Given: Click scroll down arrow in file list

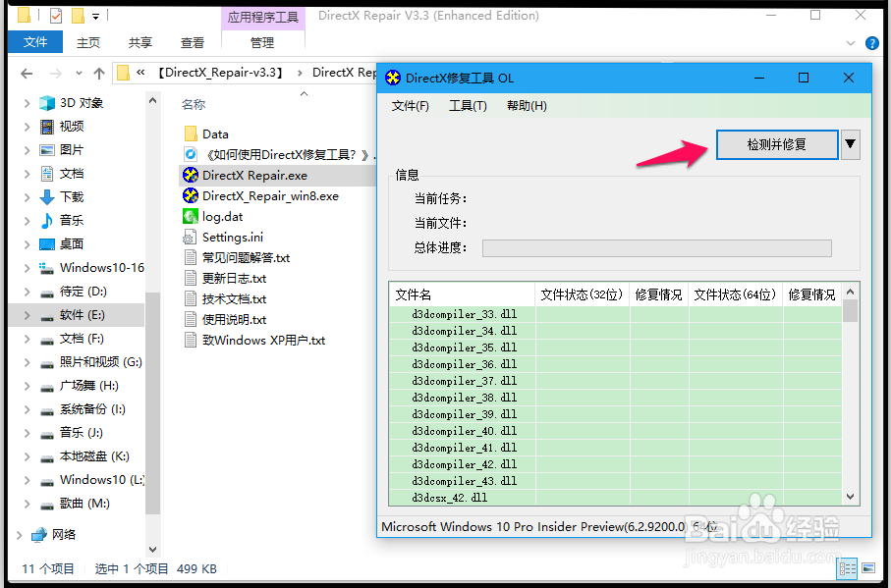Looking at the screenshot, I should [850, 497].
